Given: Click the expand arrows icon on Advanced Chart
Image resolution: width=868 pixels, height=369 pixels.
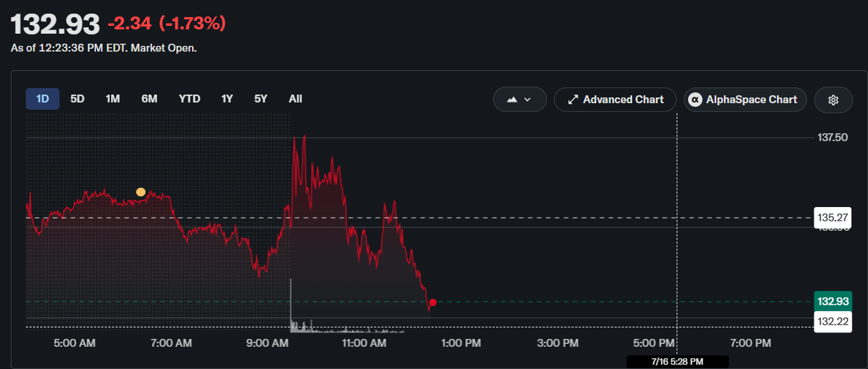Looking at the screenshot, I should click(x=573, y=100).
